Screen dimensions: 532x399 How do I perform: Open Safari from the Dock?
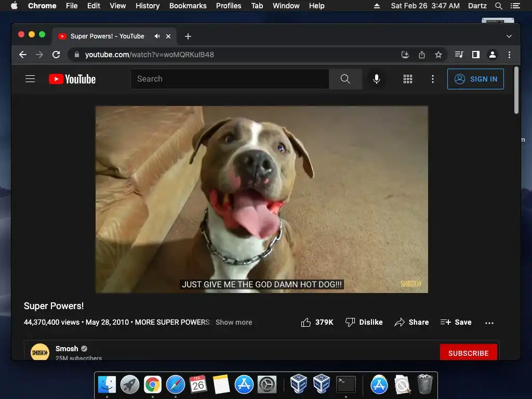[176, 384]
